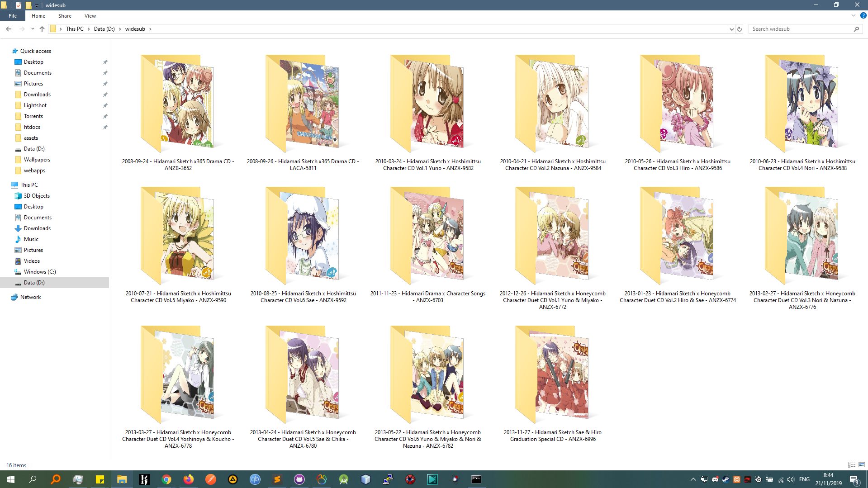The height and width of the screenshot is (488, 868).
Task: Click the Back navigation arrow
Action: coord(9,29)
